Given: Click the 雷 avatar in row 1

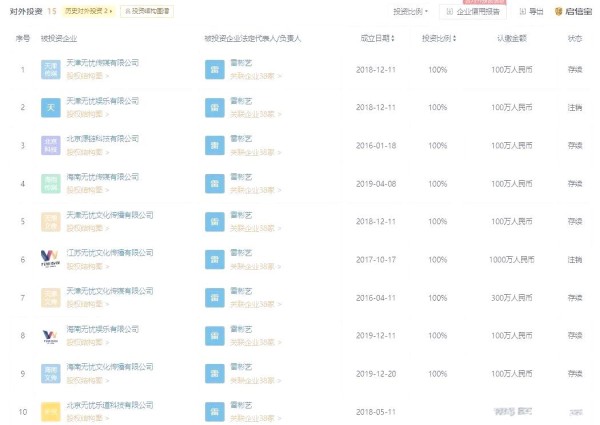Looking at the screenshot, I should (x=215, y=70).
